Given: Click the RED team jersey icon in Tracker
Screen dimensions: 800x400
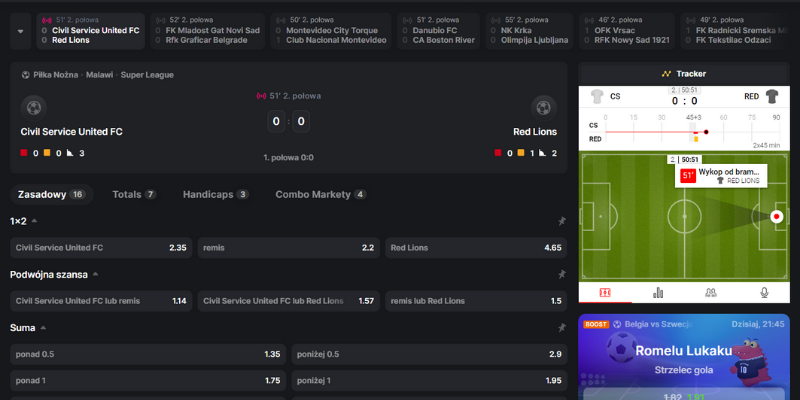Looking at the screenshot, I should (x=772, y=97).
